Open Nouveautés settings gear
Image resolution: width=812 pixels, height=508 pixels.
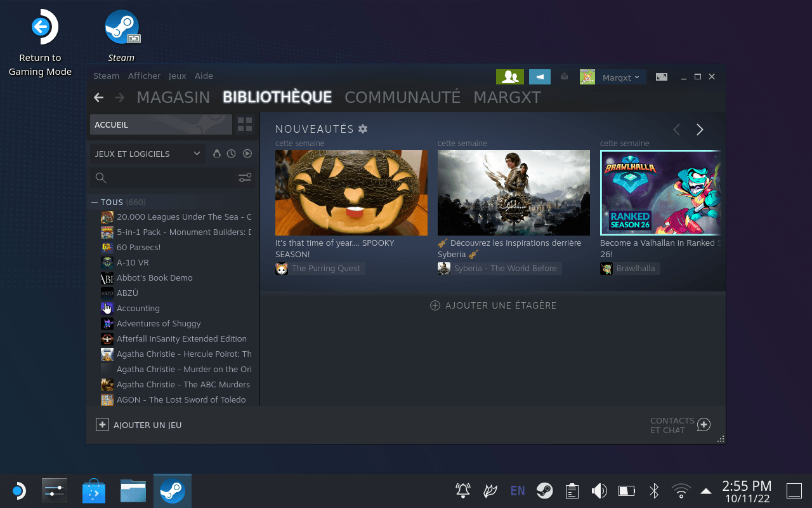(363, 129)
